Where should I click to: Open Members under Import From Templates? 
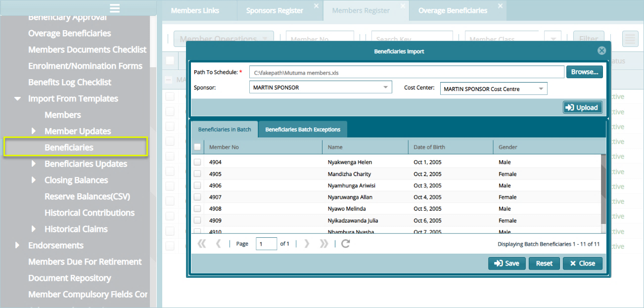pyautogui.click(x=63, y=115)
